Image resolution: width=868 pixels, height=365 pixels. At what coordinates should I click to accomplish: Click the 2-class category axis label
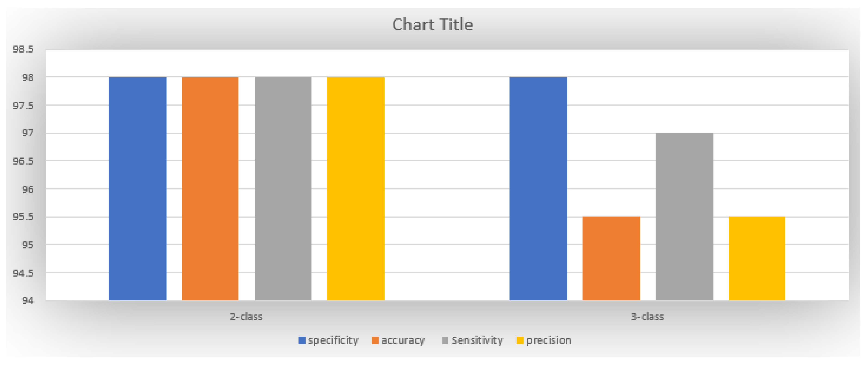pyautogui.click(x=246, y=317)
